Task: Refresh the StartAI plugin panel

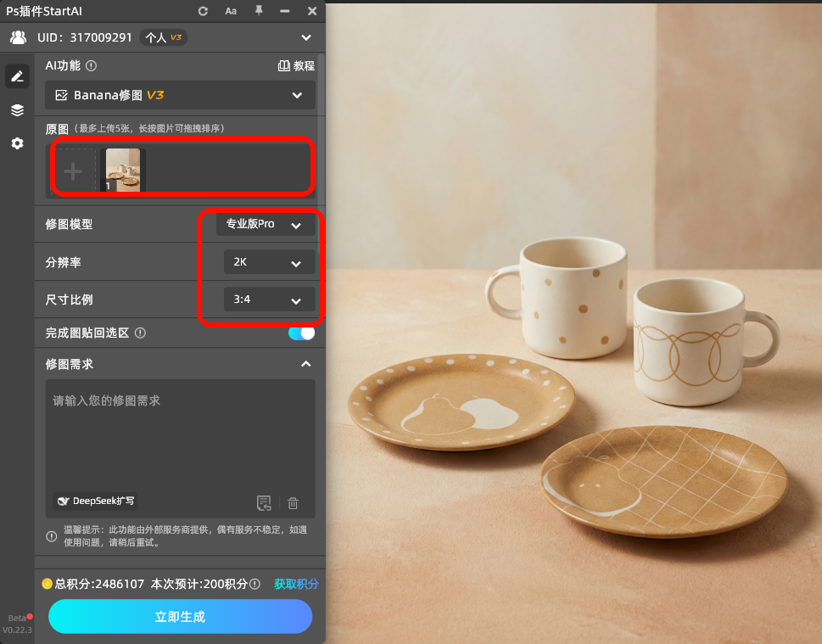Action: (204, 11)
